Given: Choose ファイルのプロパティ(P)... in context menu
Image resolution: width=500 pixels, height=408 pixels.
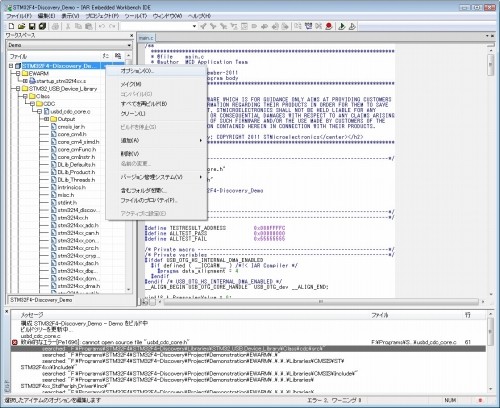Looking at the screenshot, I should tap(156, 200).
